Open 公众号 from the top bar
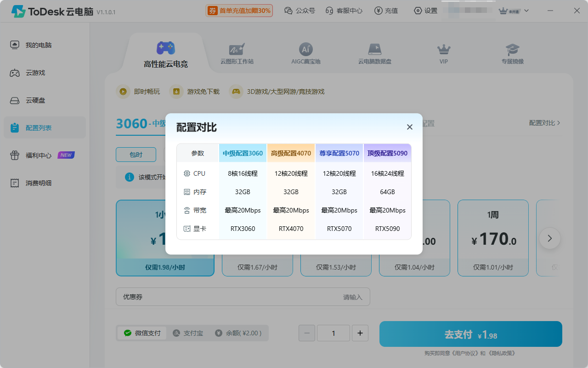Viewport: 588px width, 368px height. pyautogui.click(x=300, y=11)
